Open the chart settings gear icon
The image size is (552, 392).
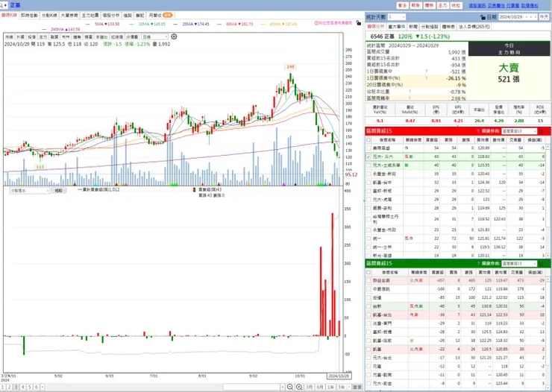coord(174,37)
